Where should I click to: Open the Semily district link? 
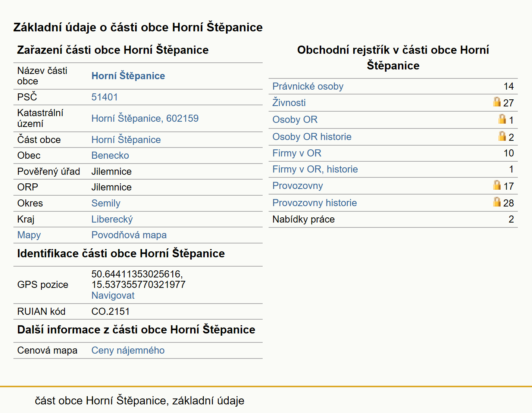(106, 203)
